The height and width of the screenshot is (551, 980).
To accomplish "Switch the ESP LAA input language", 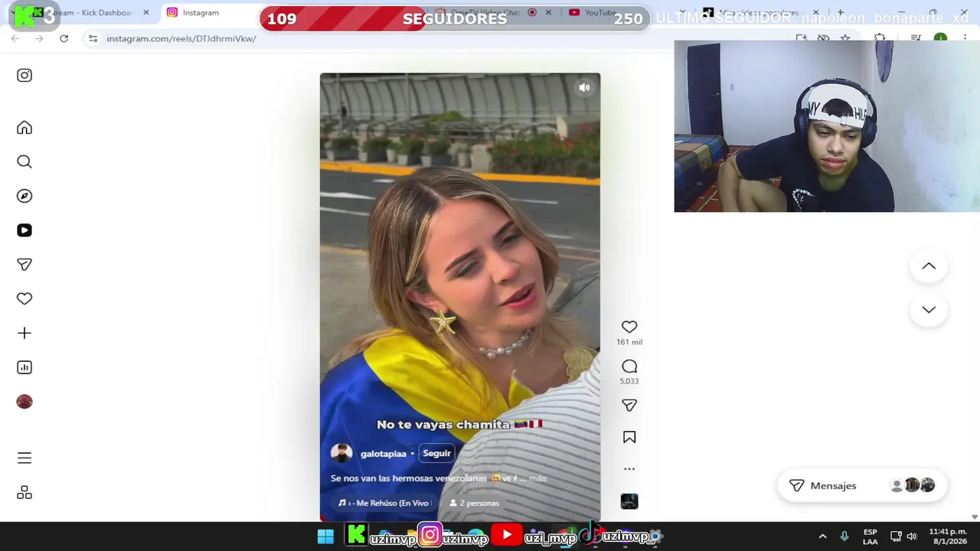I will tap(871, 536).
